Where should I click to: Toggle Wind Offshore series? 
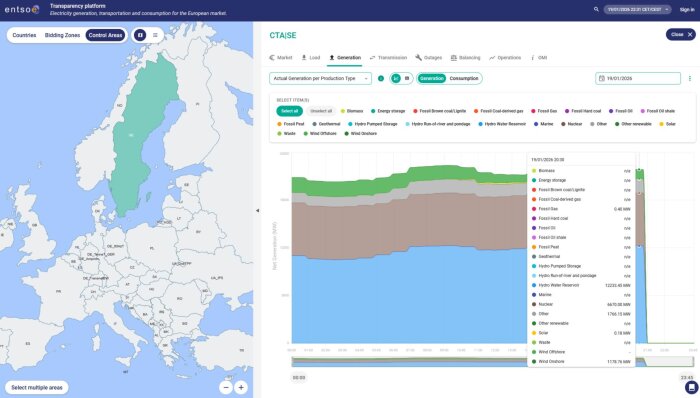coord(320,133)
